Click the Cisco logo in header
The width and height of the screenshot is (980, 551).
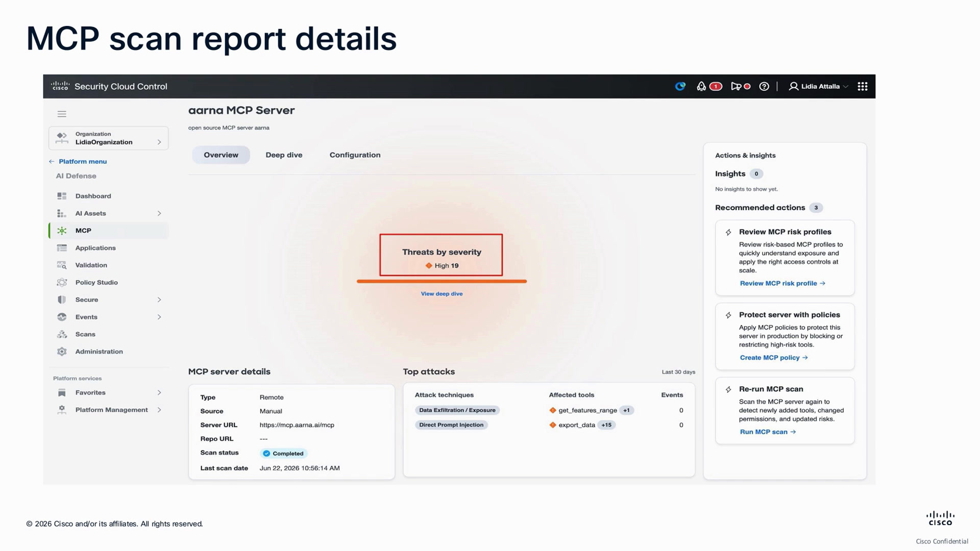(x=60, y=86)
